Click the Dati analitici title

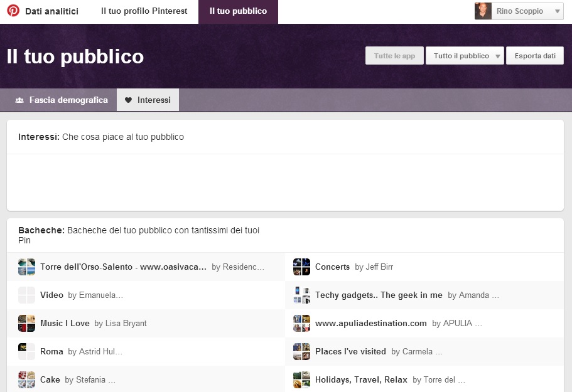51,11
